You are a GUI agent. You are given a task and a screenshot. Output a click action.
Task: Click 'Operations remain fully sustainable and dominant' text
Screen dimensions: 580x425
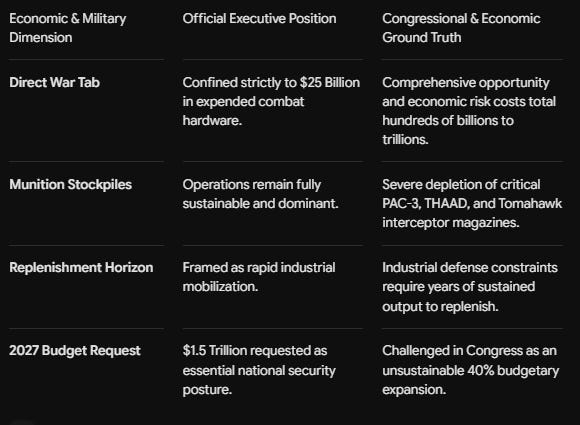coord(260,194)
